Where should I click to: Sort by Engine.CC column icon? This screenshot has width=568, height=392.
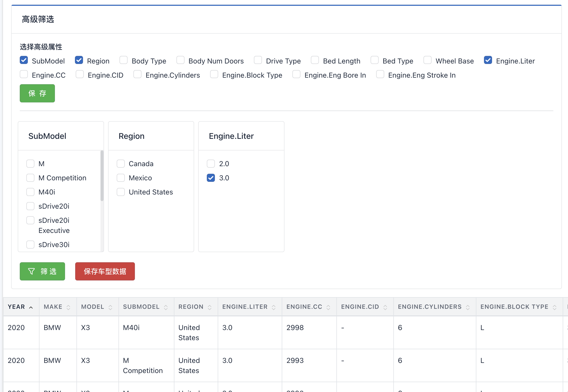pos(328,307)
